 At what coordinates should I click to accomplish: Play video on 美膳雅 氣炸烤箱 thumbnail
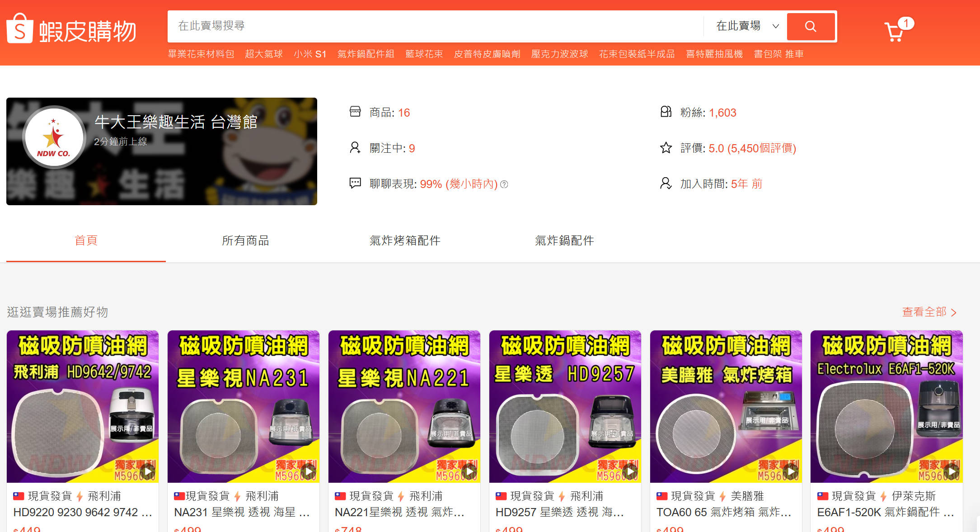(x=791, y=471)
